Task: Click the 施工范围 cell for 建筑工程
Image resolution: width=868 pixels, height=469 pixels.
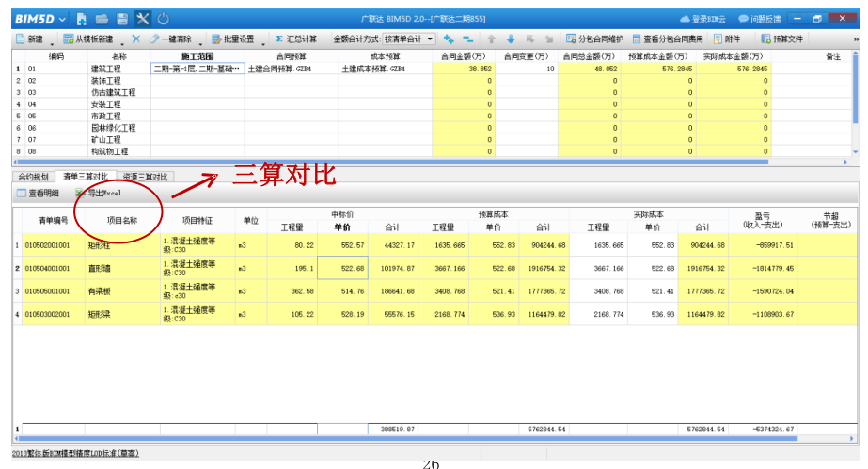Action: coord(197,69)
